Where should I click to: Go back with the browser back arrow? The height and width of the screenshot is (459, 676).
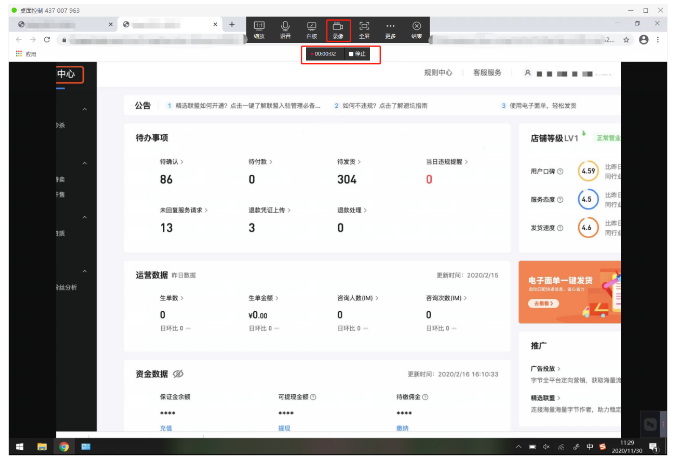[19, 40]
